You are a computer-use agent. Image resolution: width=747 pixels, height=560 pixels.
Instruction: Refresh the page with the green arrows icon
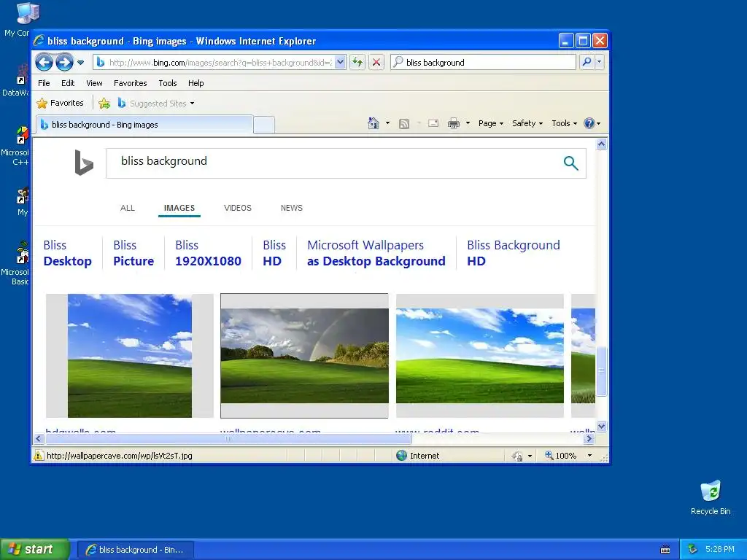coord(357,63)
